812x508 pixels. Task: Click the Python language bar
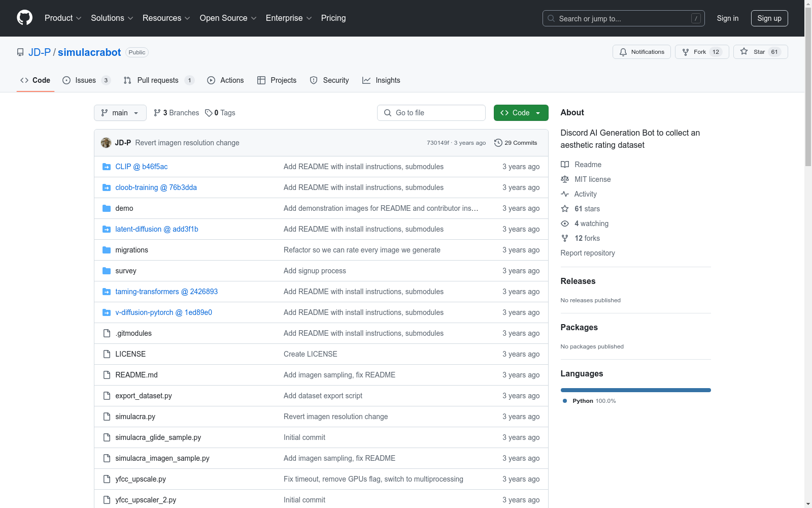(636, 390)
